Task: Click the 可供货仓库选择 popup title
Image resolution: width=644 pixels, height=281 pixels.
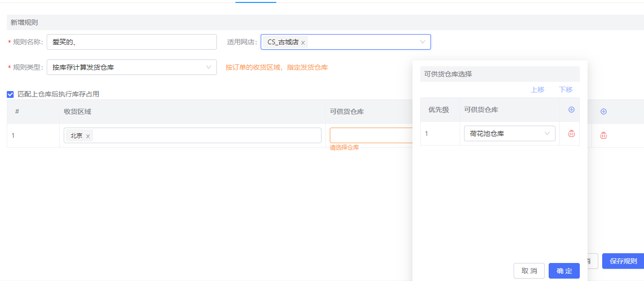Action: point(448,74)
